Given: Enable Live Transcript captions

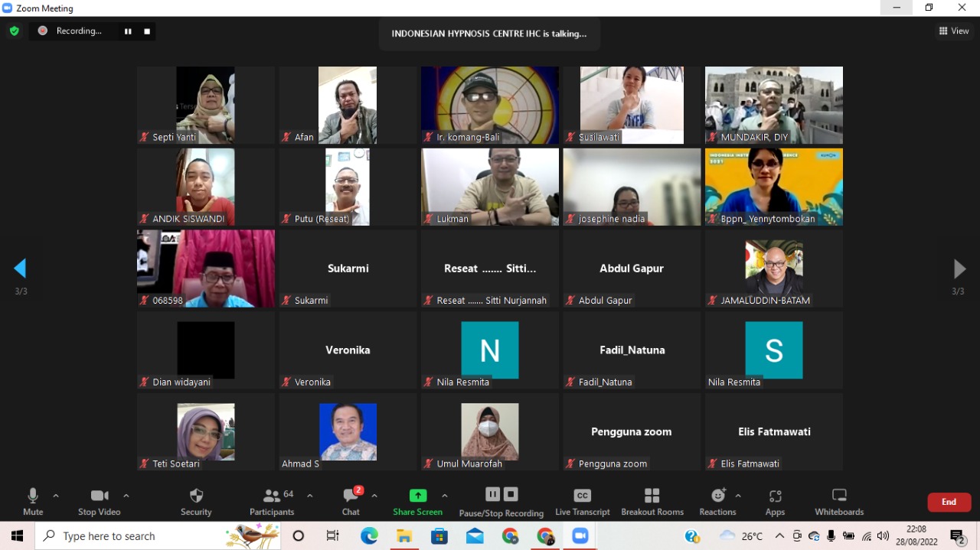Looking at the screenshot, I should [x=582, y=501].
